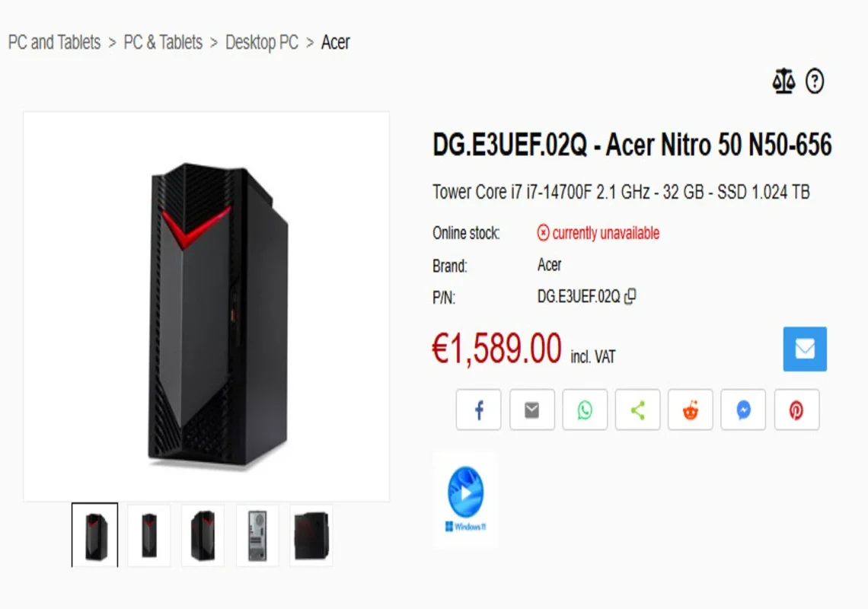Image resolution: width=868 pixels, height=609 pixels.
Task: Click the green generic share icon
Action: 638,410
